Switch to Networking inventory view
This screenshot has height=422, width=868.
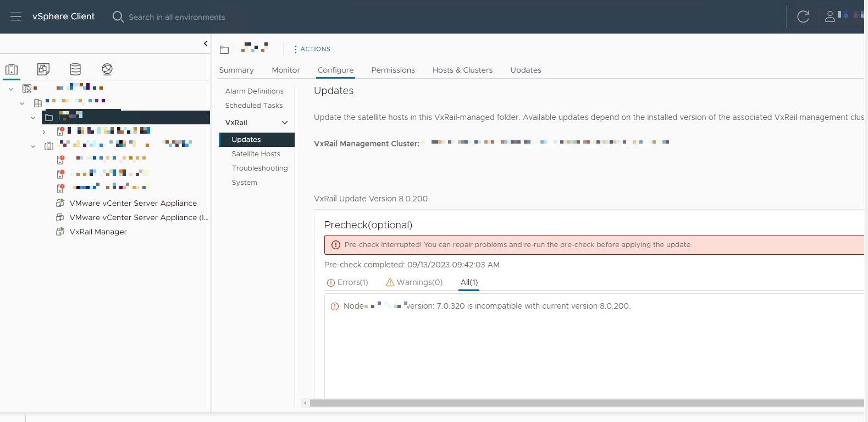(107, 69)
